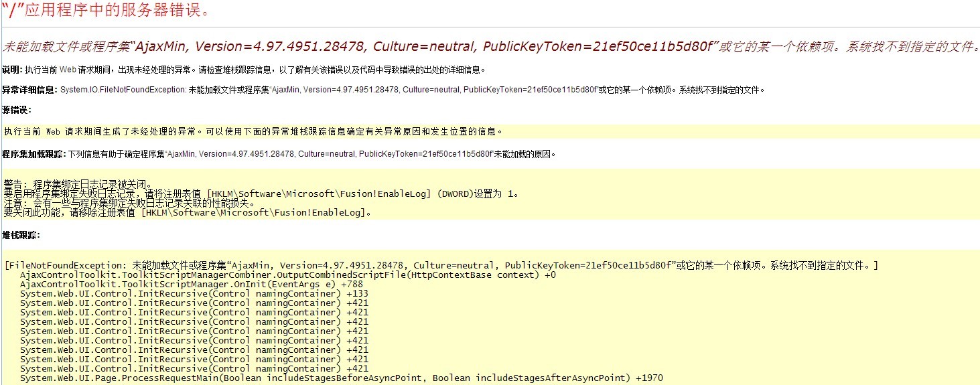This screenshot has width=980, height=385.
Task: Click the 警告: 程序集绑定日志记录被关闭 line
Action: pos(78,184)
